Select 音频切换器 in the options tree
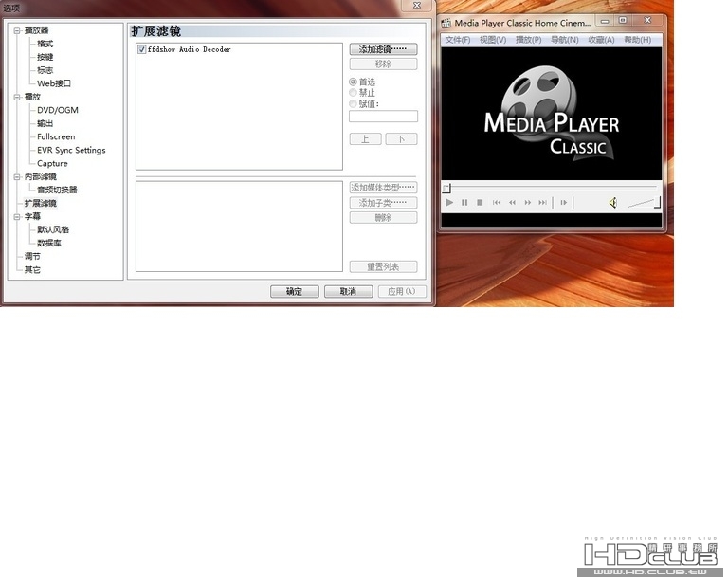 (57, 190)
